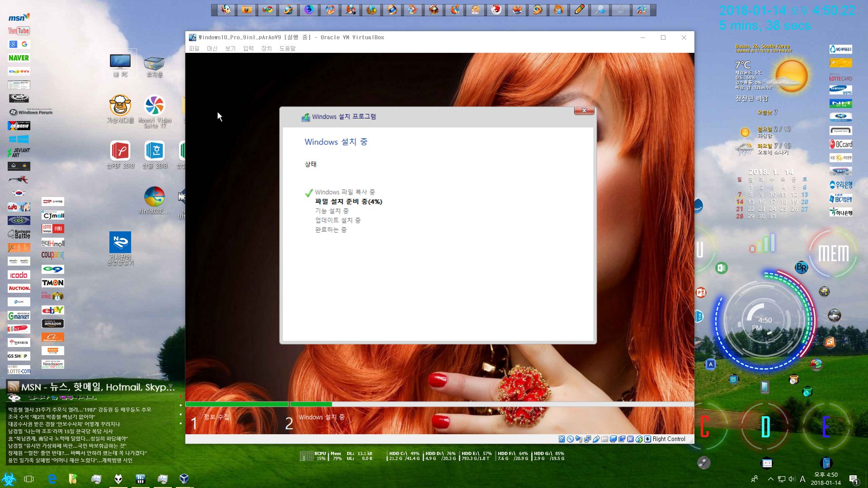
Task: Open the 입력 menu in VirtualBox
Action: (248, 48)
